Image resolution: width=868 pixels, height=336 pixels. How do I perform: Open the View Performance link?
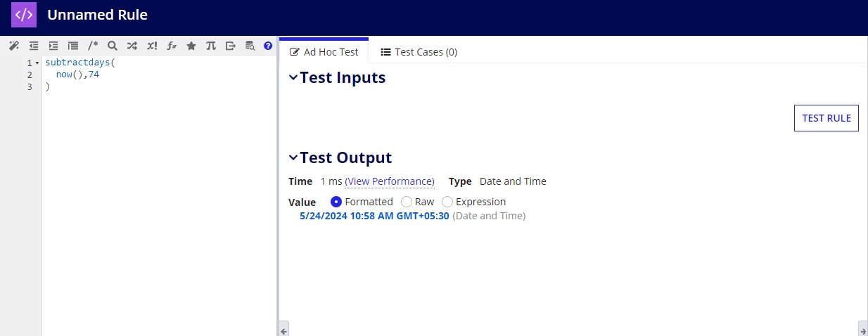390,181
